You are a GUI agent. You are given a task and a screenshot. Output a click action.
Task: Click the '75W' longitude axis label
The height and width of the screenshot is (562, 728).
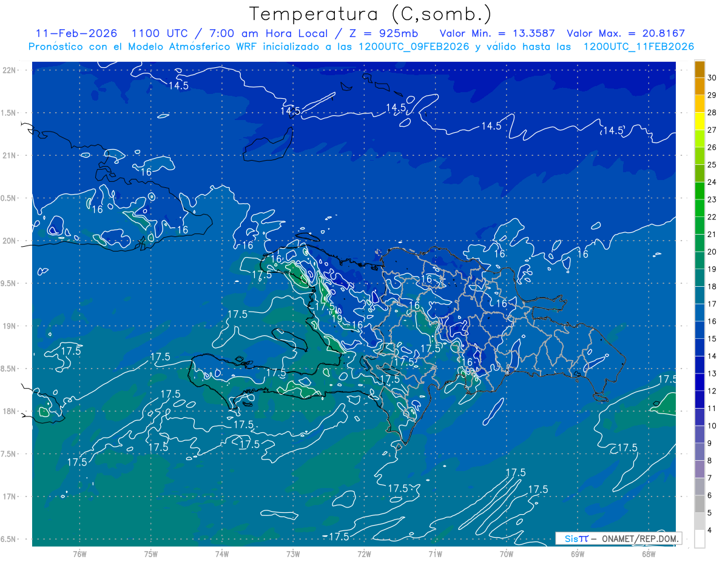pos(151,554)
